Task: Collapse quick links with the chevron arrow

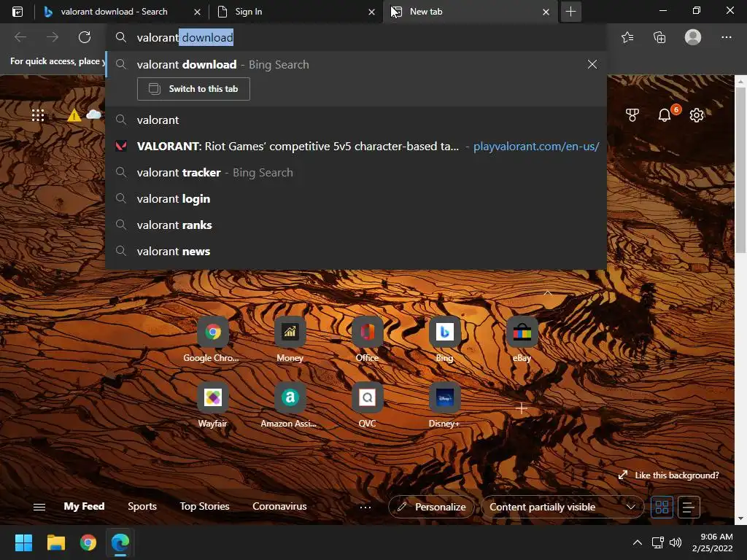Action: pos(548,293)
